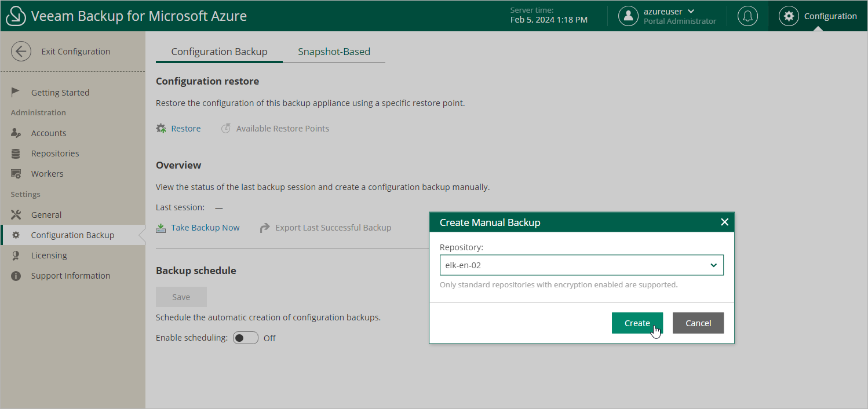Click the Last session label
Image resolution: width=868 pixels, height=409 pixels.
(x=180, y=207)
